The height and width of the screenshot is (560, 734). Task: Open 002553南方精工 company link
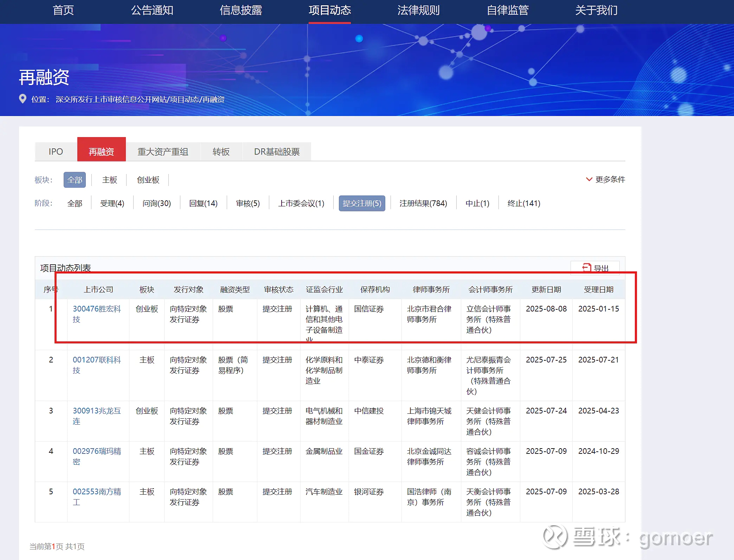coord(97,497)
